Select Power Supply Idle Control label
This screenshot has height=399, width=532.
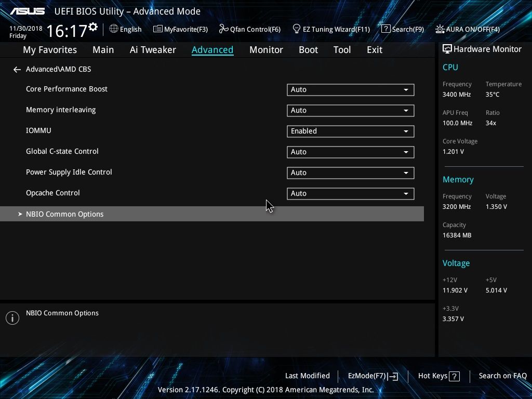69,172
